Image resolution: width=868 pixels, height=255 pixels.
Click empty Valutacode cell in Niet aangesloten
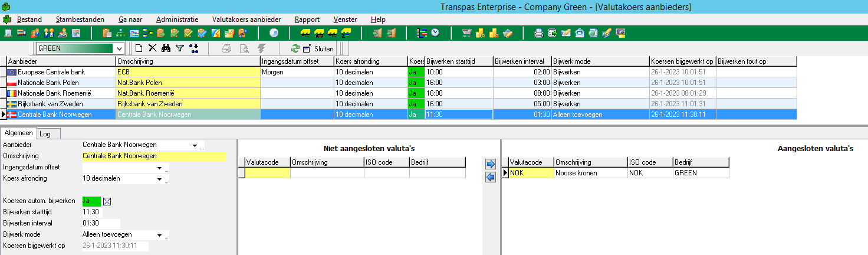(267, 173)
